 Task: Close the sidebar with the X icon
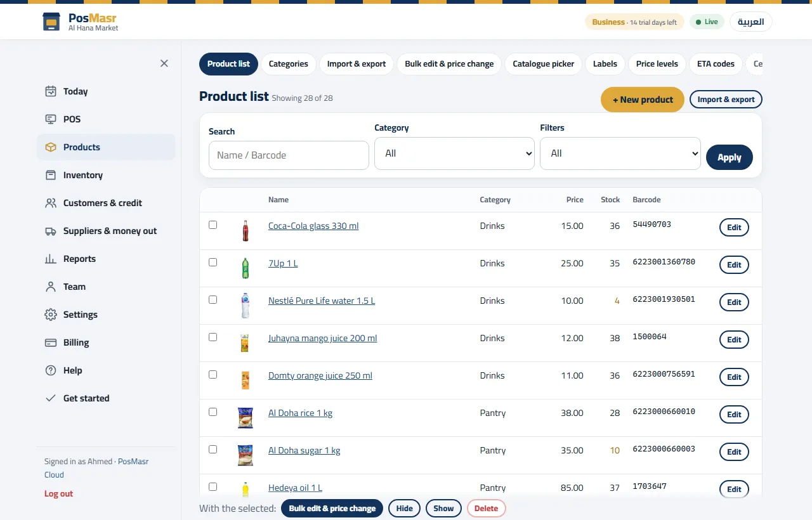pyautogui.click(x=164, y=63)
